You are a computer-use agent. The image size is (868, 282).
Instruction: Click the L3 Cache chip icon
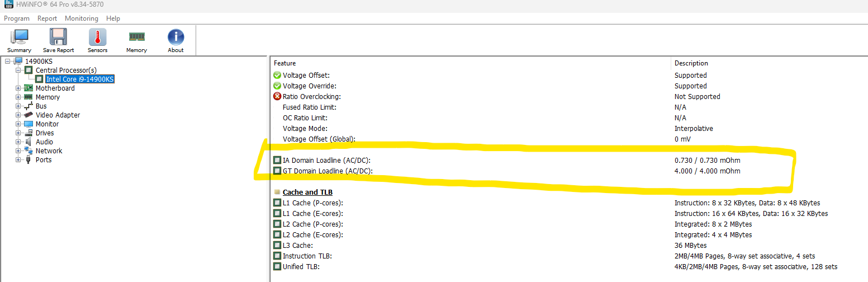pos(277,245)
